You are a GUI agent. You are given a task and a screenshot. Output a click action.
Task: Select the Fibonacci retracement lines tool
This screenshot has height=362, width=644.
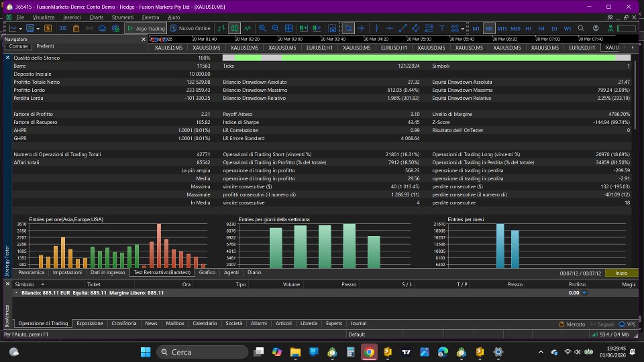(429, 28)
